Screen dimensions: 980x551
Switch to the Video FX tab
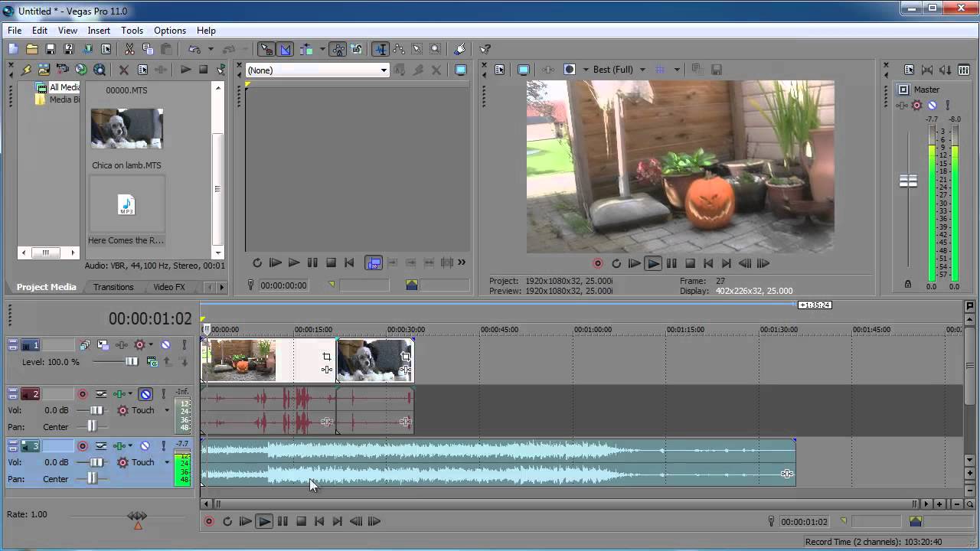(169, 287)
